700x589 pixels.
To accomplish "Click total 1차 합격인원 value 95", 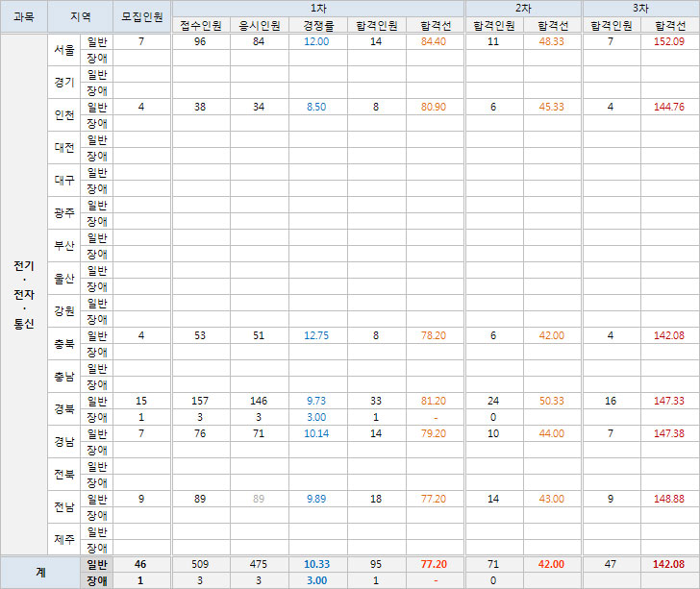I will (376, 564).
